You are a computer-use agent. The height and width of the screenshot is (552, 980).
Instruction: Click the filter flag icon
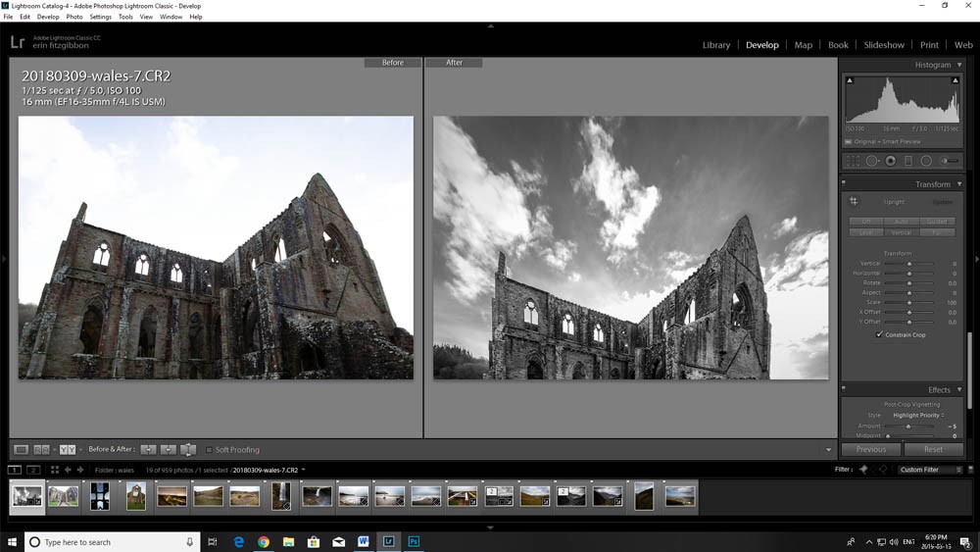pos(863,470)
